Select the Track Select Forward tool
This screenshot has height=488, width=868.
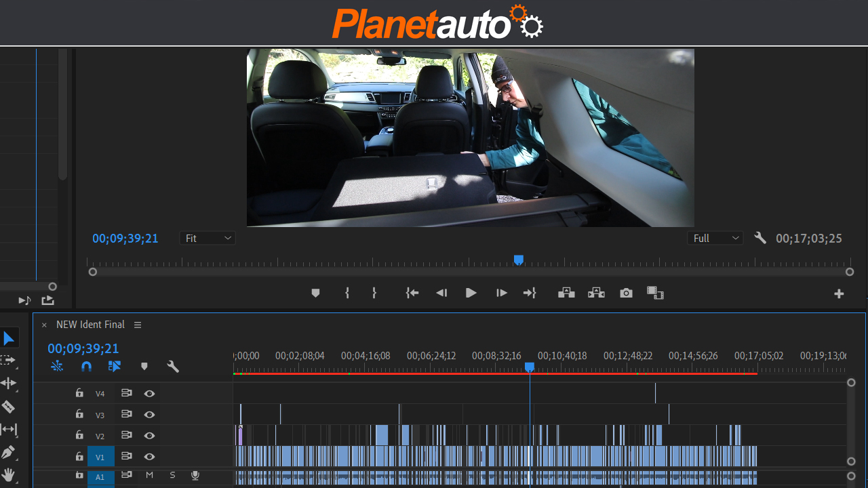click(7, 360)
